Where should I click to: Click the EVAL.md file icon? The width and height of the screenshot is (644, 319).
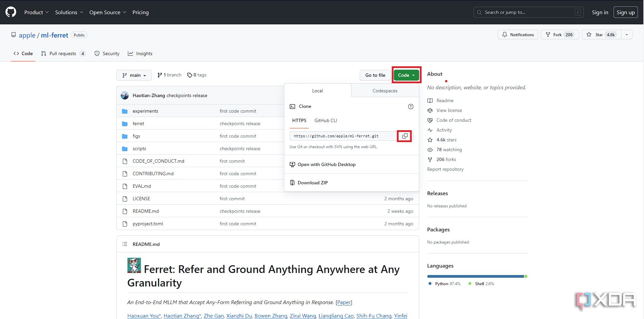(125, 186)
